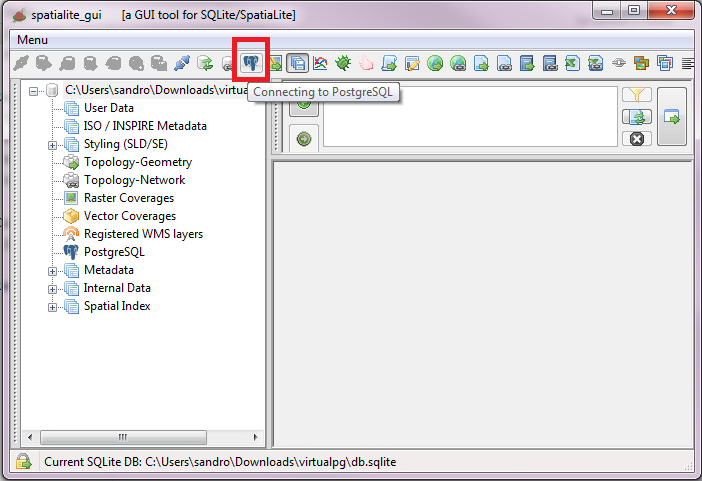The width and height of the screenshot is (702, 481).
Task: Select Metadata label in the tree
Action: click(109, 270)
